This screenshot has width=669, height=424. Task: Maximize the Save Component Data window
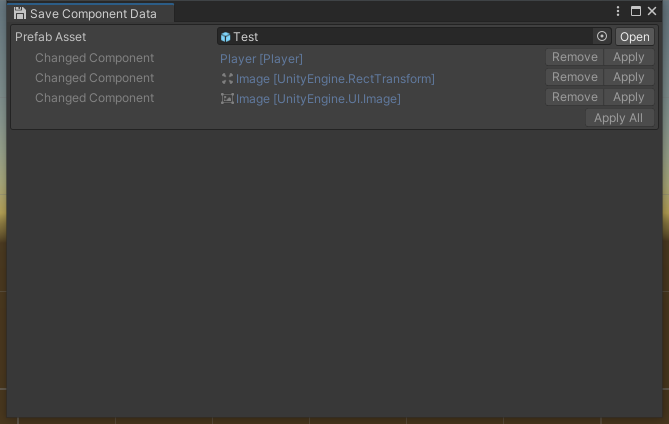(x=636, y=11)
